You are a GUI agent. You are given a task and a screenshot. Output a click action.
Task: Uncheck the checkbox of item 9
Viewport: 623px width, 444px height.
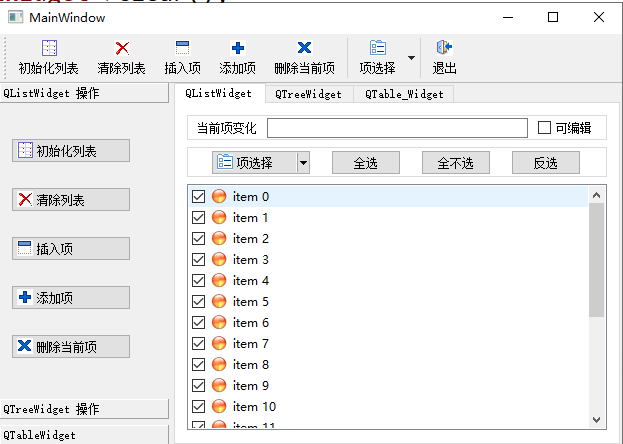click(198, 386)
